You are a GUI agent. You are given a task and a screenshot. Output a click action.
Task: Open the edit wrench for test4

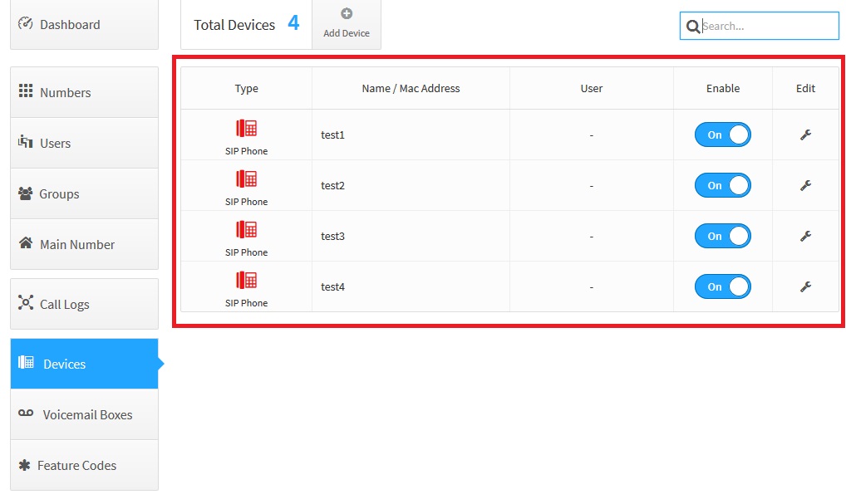click(x=805, y=286)
